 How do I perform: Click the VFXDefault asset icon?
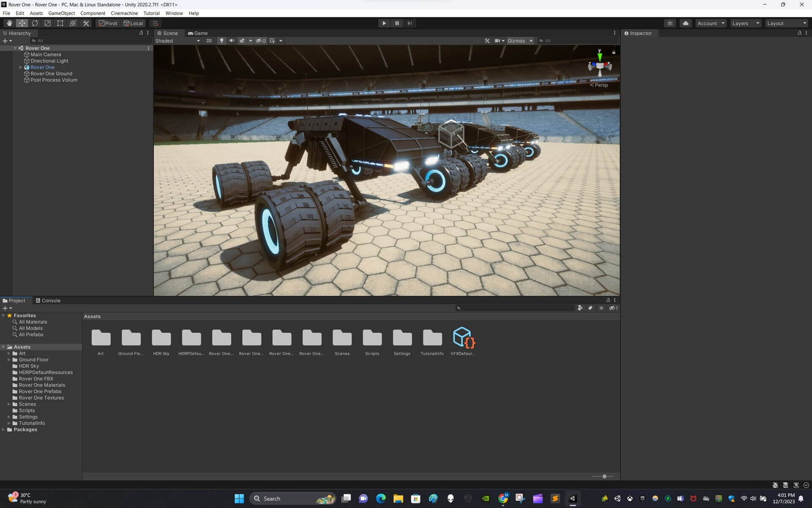pos(463,338)
